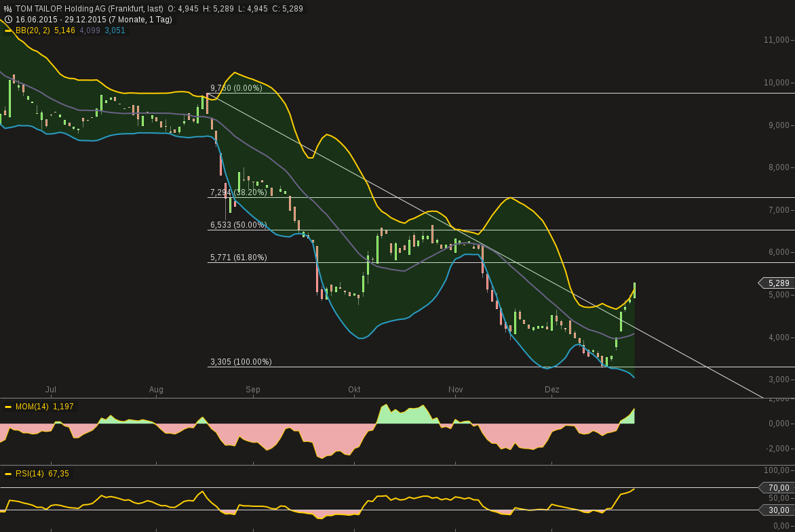795x532 pixels.
Task: Click the upper band value 5,146
Action: 64,30
